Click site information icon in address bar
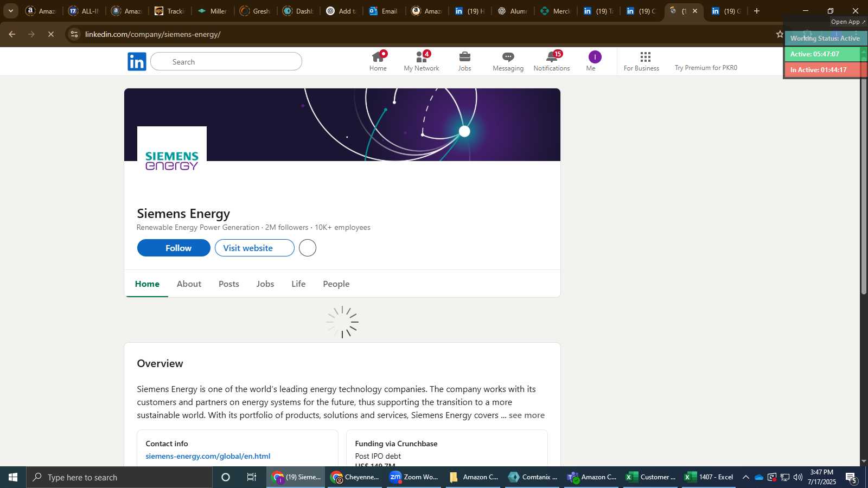This screenshot has height=488, width=868. 74,34
